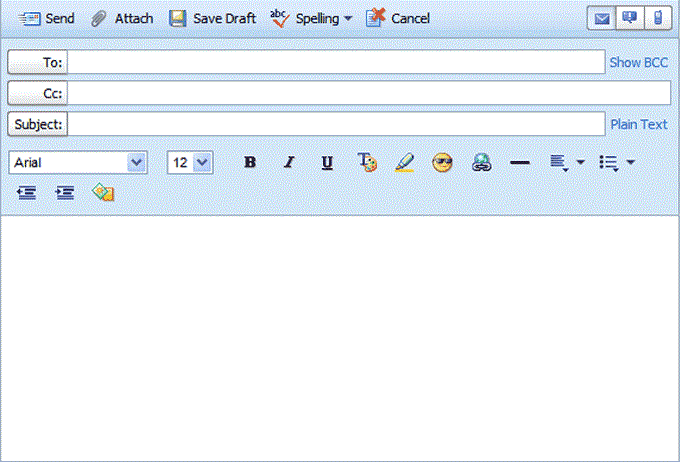Open the Arial font family dropdown
The height and width of the screenshot is (462, 680).
tap(136, 162)
